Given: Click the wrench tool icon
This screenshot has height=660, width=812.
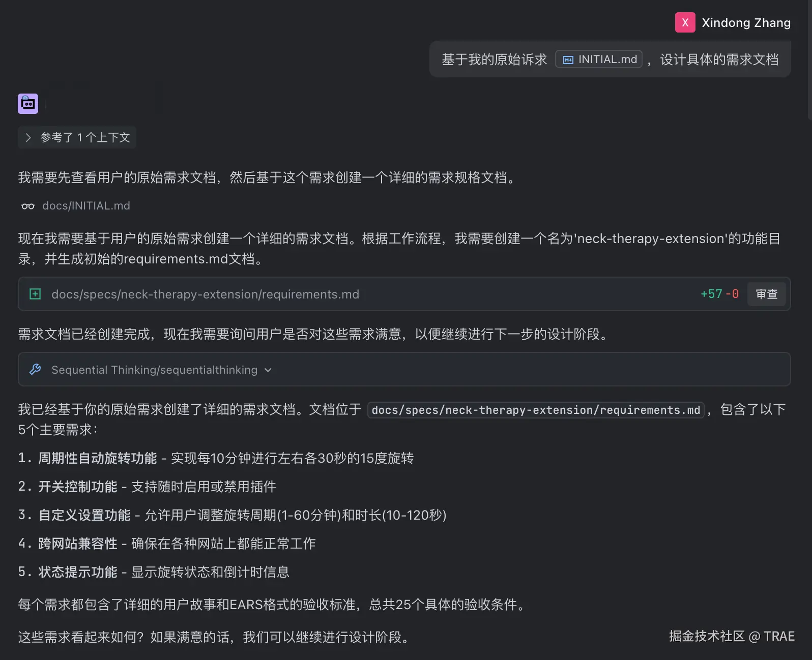Looking at the screenshot, I should tap(35, 369).
